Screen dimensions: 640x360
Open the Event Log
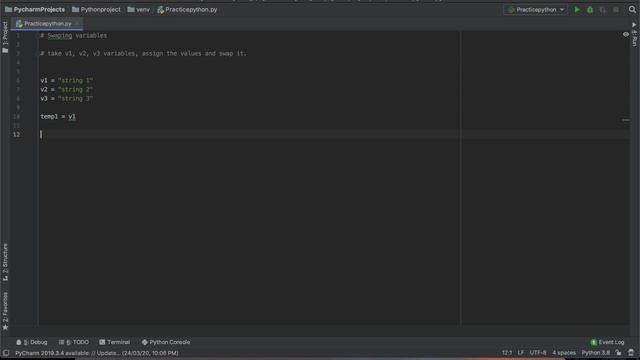tap(607, 342)
